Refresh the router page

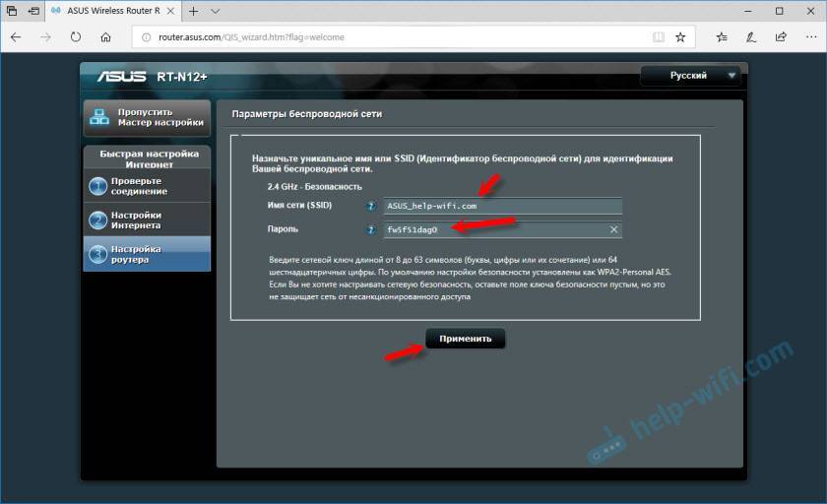coord(76,37)
